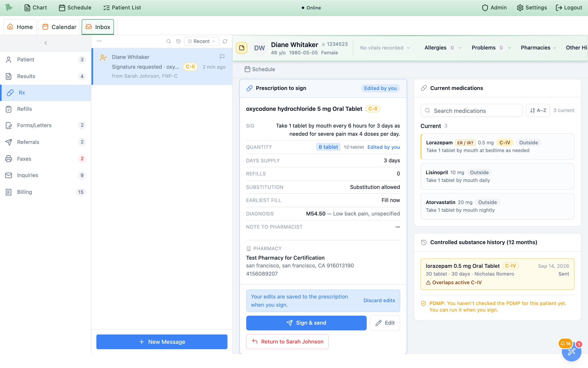Click Sign & send button
588x368 pixels.
(306, 323)
